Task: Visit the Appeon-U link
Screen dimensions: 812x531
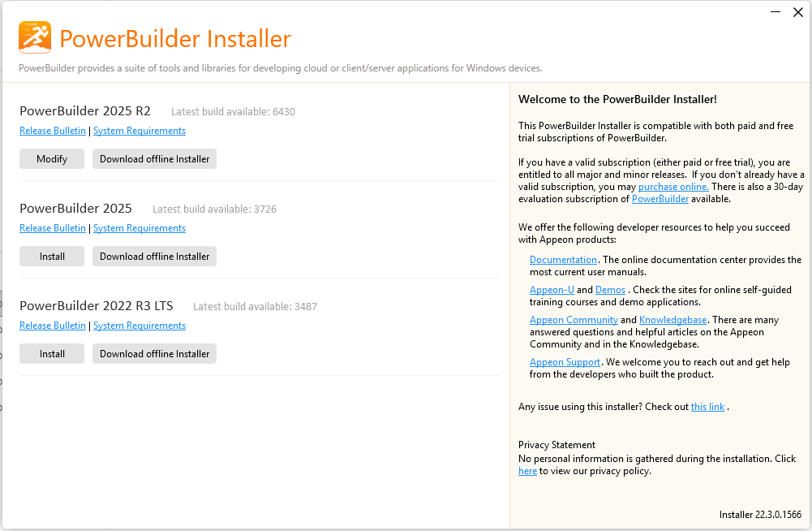Action: 552,290
